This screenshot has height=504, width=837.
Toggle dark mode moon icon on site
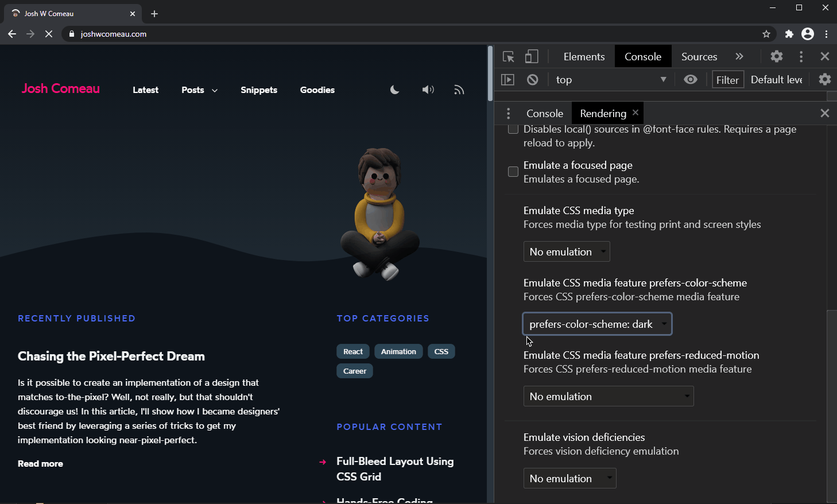tap(394, 90)
